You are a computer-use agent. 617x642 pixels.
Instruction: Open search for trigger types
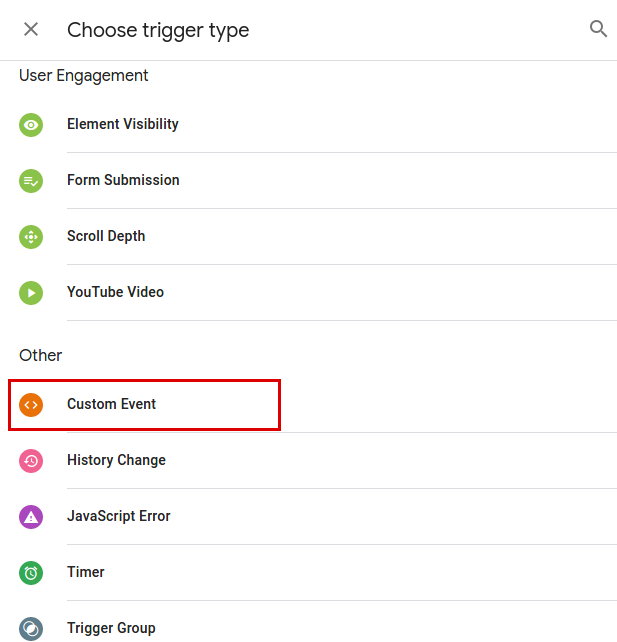coord(598,29)
